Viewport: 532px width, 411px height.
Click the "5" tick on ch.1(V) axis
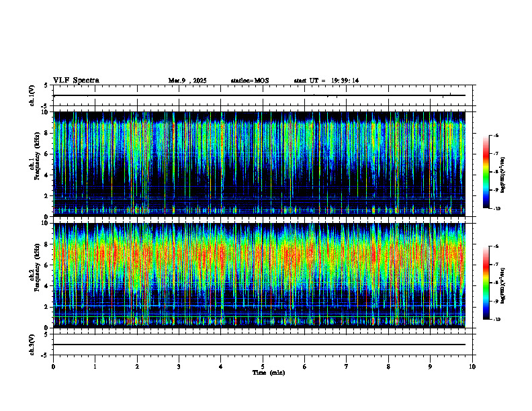[x=47, y=86]
